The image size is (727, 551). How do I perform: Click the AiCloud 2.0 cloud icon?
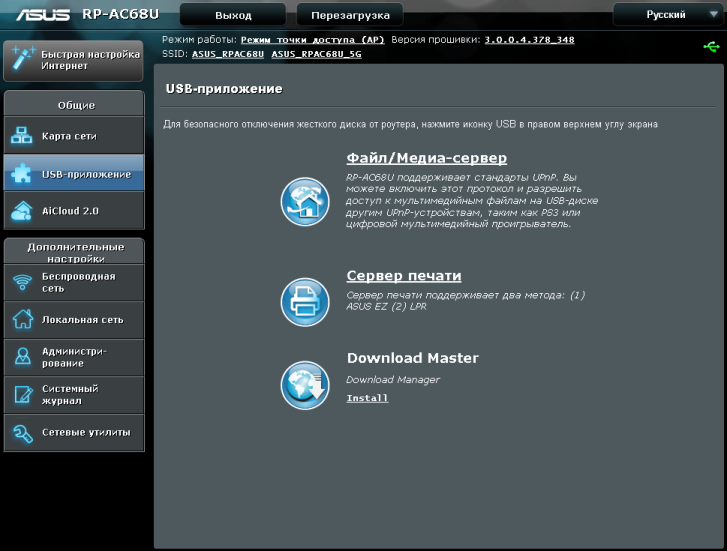(22, 211)
